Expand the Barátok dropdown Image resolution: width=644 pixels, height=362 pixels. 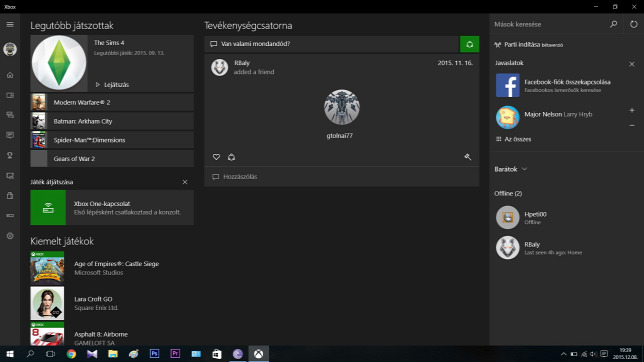coord(511,169)
